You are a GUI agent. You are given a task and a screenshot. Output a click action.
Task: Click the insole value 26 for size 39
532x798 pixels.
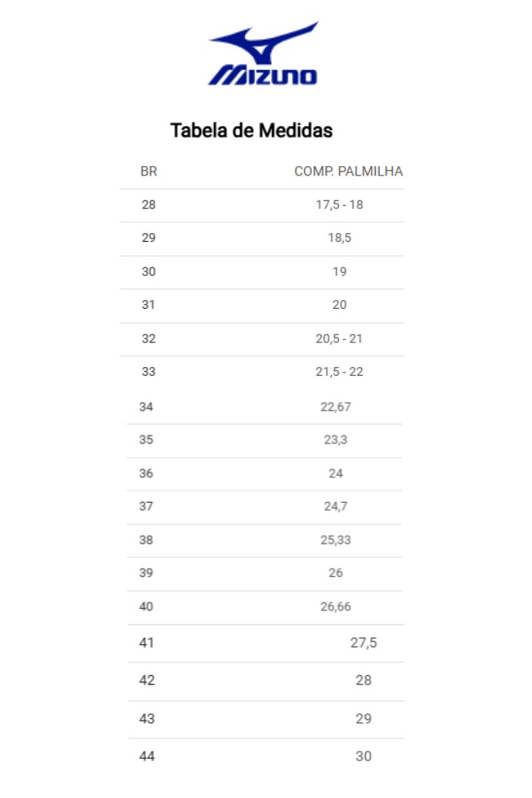point(336,572)
